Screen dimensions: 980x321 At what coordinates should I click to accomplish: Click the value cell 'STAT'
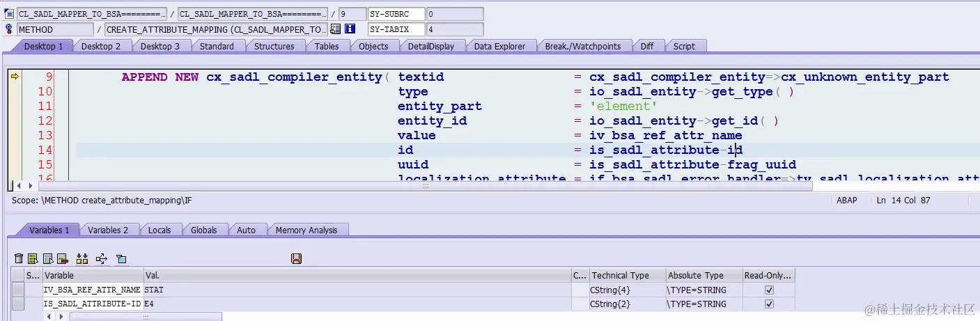click(x=357, y=290)
